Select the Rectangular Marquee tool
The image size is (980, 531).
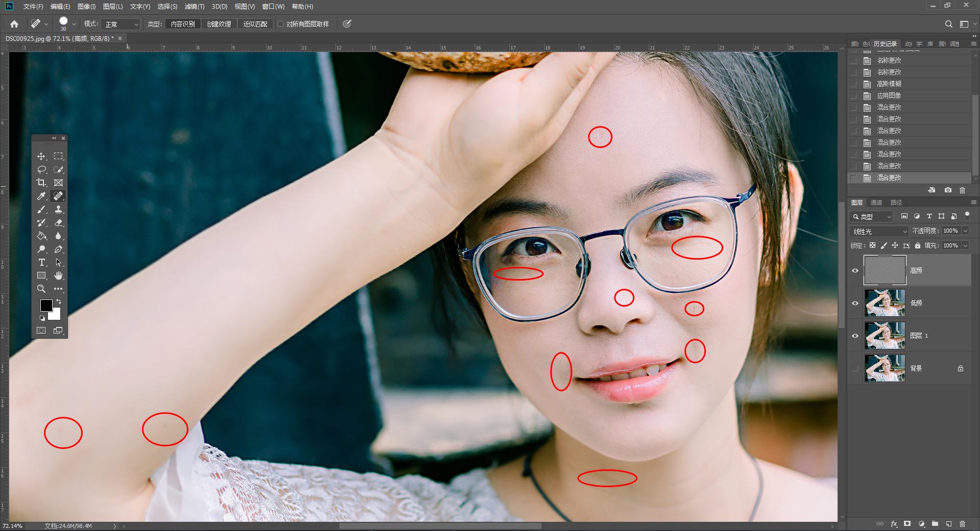59,156
